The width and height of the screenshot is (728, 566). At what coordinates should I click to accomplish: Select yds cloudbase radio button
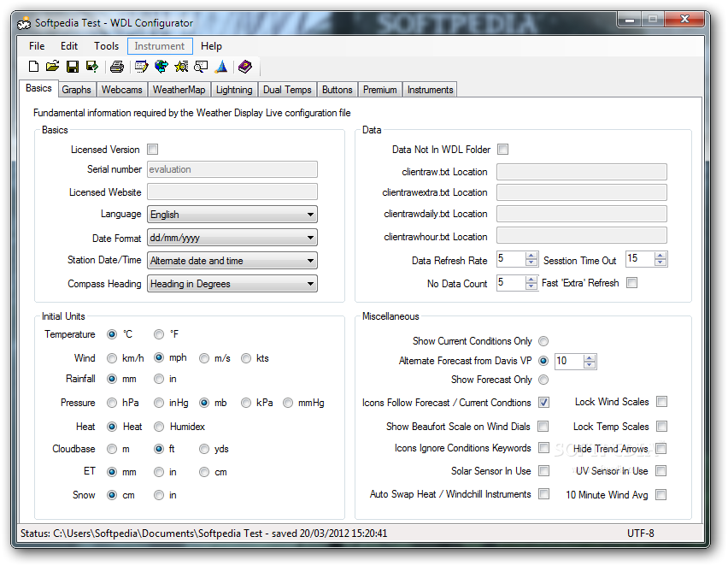click(204, 448)
